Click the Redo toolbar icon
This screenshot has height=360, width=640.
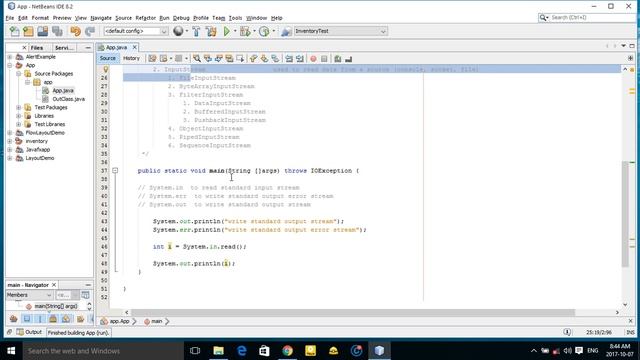click(x=90, y=31)
